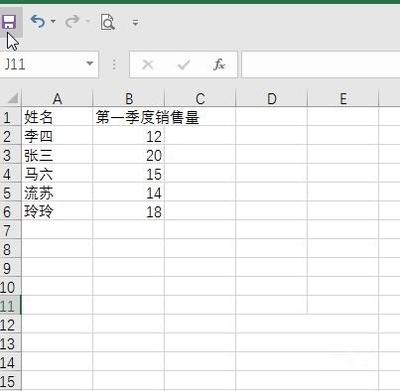Select column C header
Viewport: 400px width, 391px height.
pyautogui.click(x=200, y=99)
